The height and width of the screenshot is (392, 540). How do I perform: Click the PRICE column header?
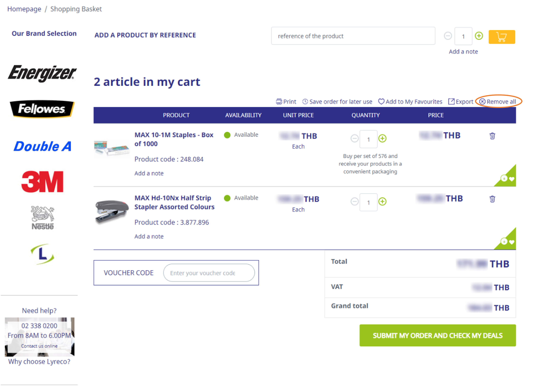[x=436, y=115]
